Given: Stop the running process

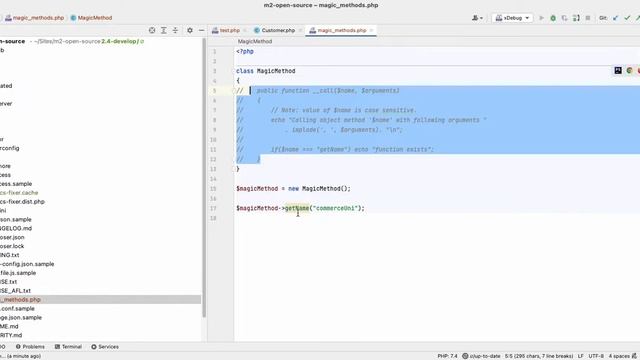Looking at the screenshot, I should click(x=588, y=18).
